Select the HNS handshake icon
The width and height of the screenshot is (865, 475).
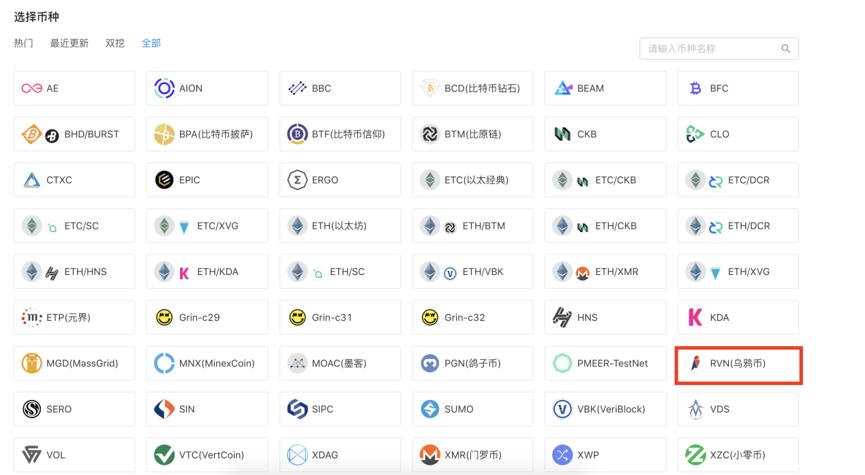click(x=562, y=317)
